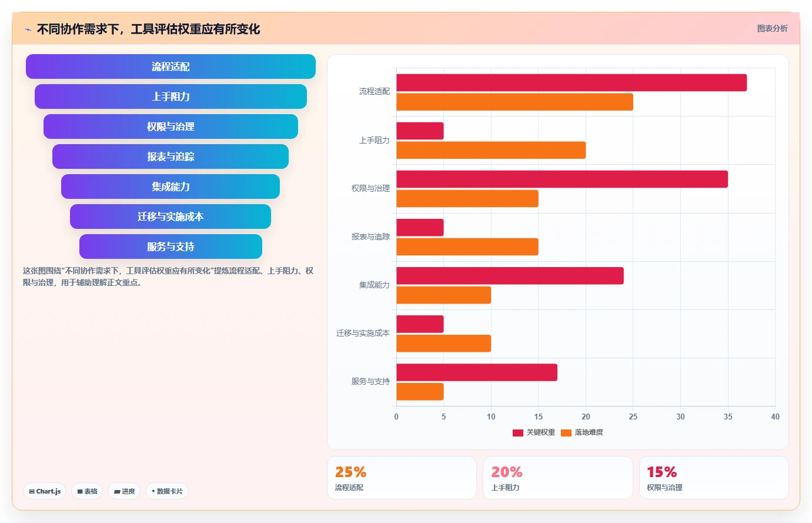
Task: Click the title 不同协作需求下，工具评估权重应有所变化
Action: [148, 29]
